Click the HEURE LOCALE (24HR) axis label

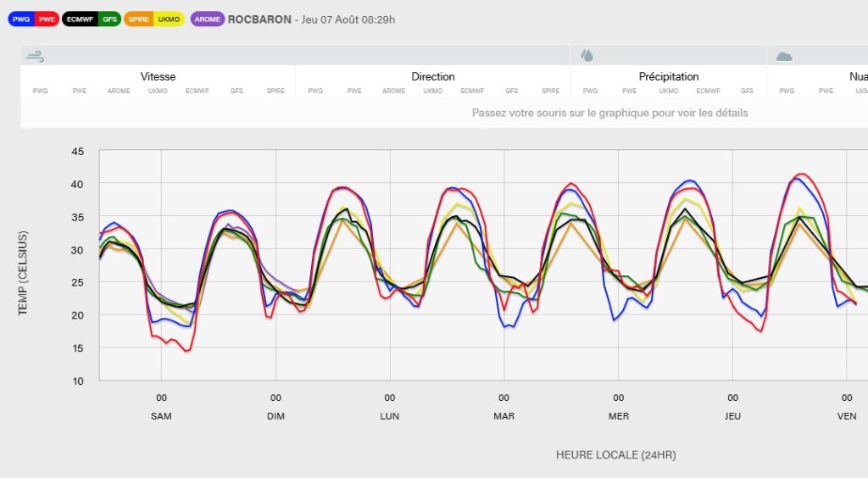click(615, 455)
